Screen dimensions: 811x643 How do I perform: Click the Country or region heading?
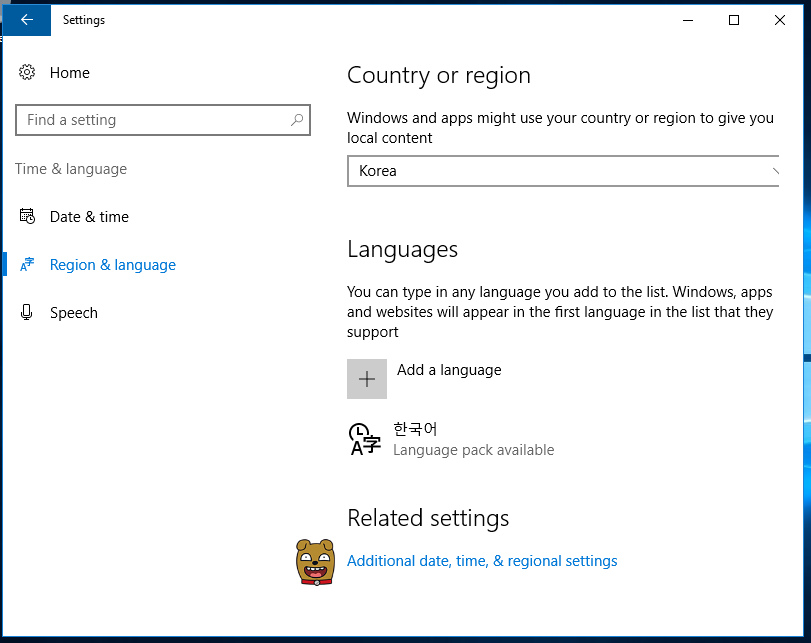(x=439, y=76)
